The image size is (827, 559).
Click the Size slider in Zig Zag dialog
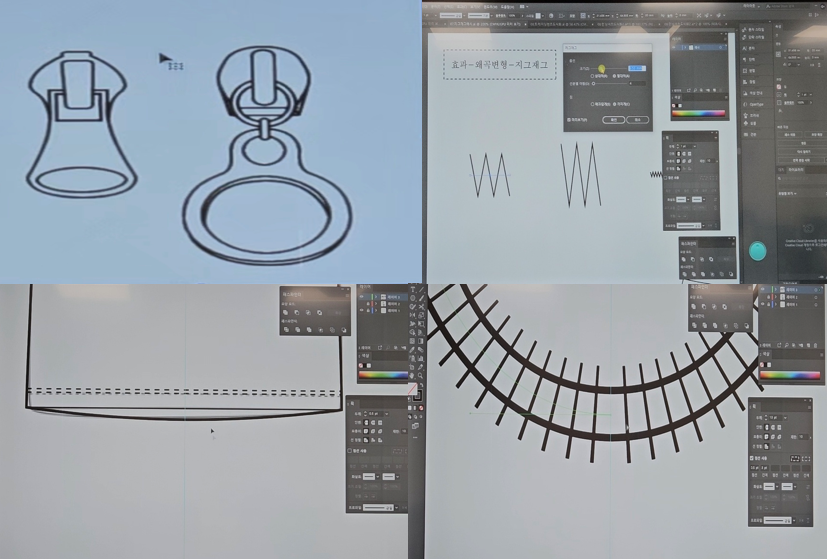603,68
